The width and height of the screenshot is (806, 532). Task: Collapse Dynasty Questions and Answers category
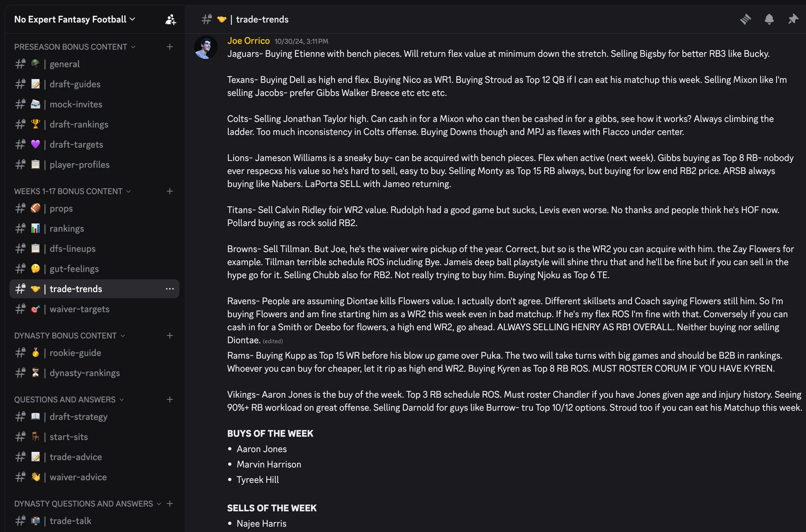pyautogui.click(x=87, y=503)
